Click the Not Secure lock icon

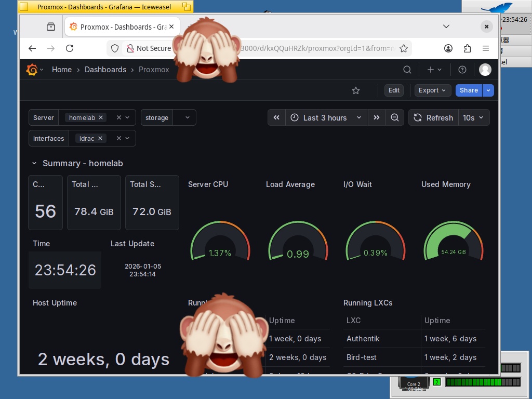click(x=130, y=48)
